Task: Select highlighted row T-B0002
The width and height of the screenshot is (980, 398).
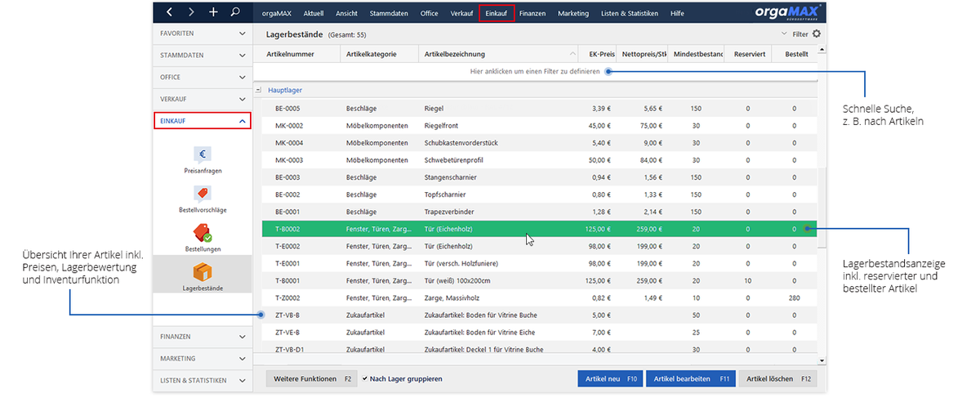Action: coord(539,229)
